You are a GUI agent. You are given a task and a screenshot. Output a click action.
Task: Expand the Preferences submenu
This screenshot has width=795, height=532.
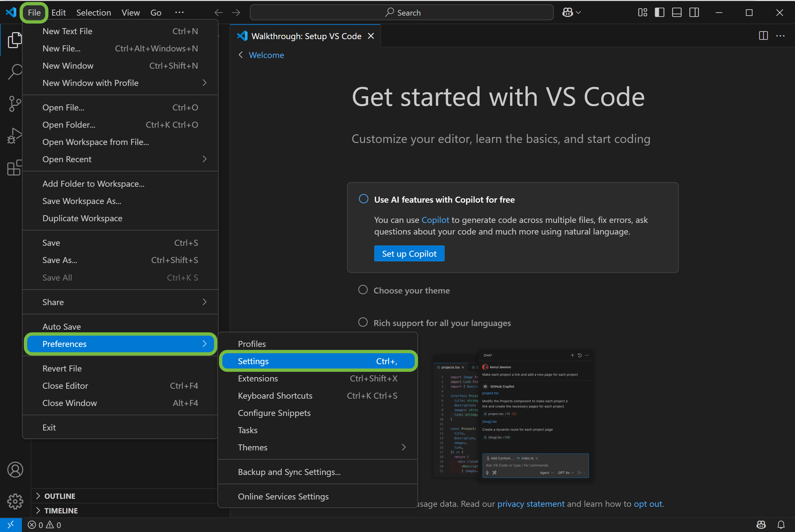tap(120, 344)
